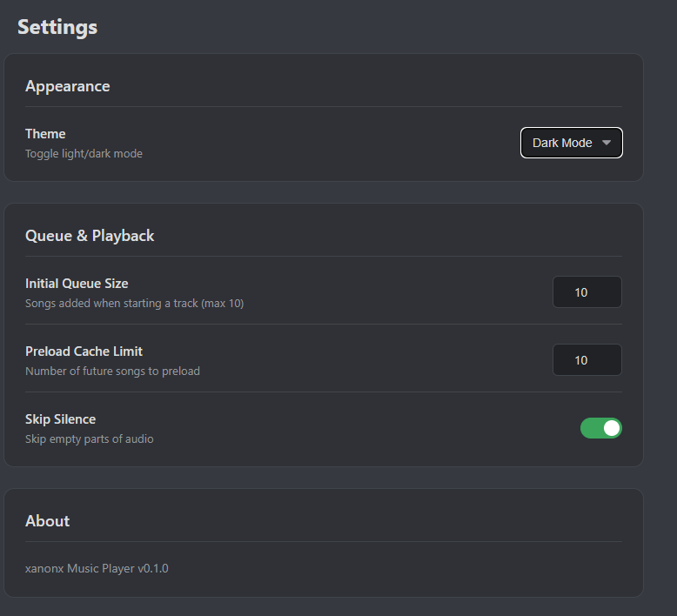Click the About section heading
The width and height of the screenshot is (677, 616).
click(47, 521)
